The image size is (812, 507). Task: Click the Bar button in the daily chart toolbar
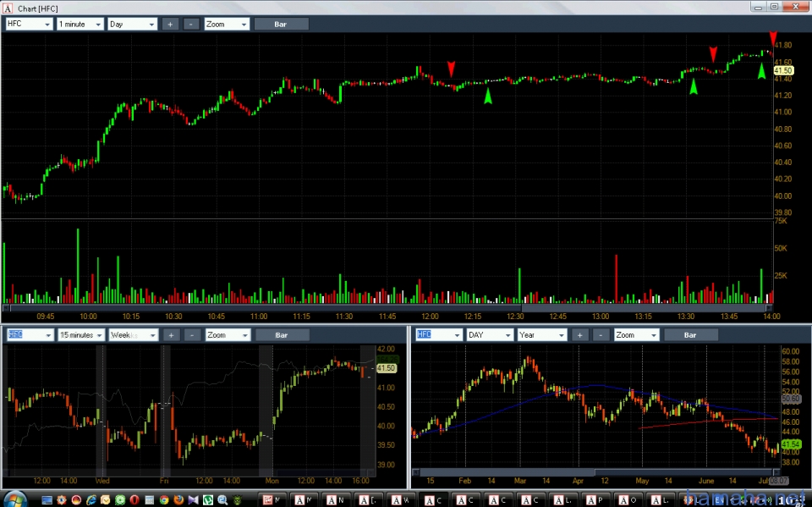click(x=691, y=335)
